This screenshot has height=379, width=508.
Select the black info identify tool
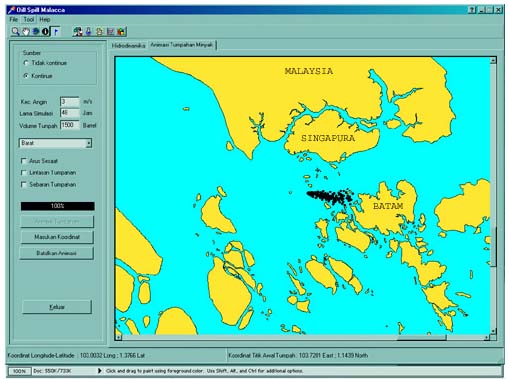[45, 32]
